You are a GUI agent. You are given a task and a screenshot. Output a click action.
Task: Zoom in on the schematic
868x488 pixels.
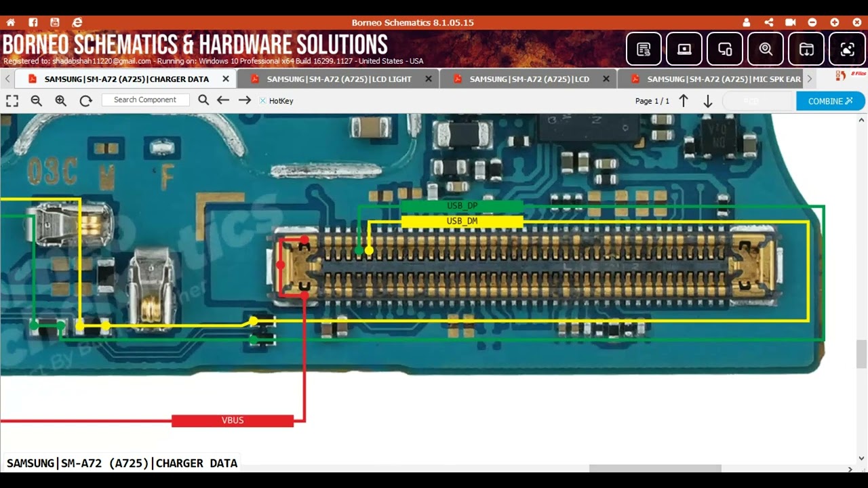61,101
